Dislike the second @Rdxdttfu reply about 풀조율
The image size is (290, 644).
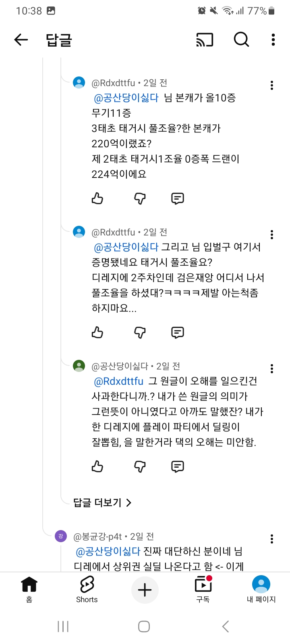coord(140,332)
